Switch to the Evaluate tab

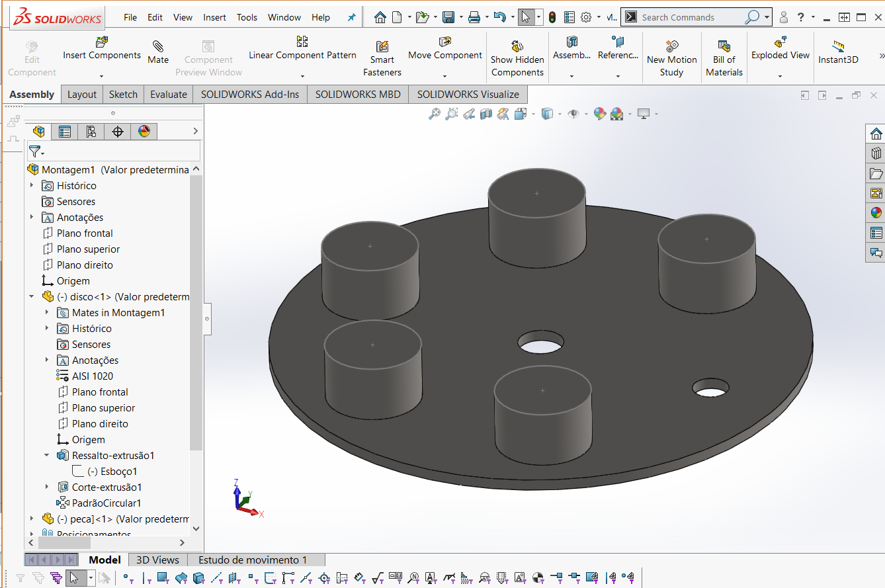pos(168,95)
